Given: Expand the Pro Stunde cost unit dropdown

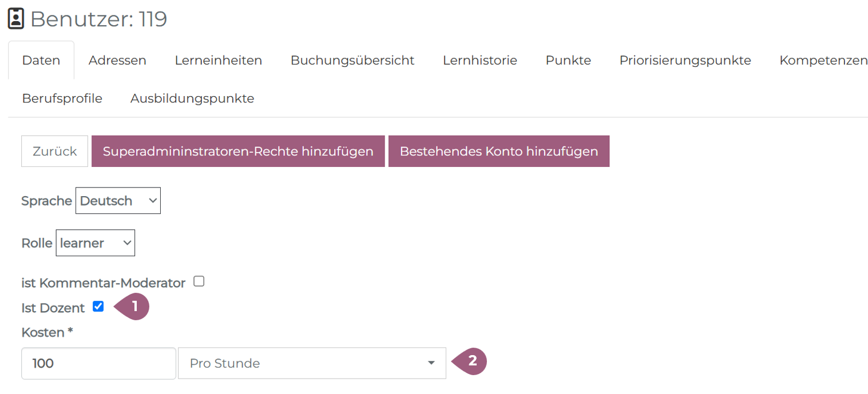Looking at the screenshot, I should (x=312, y=363).
